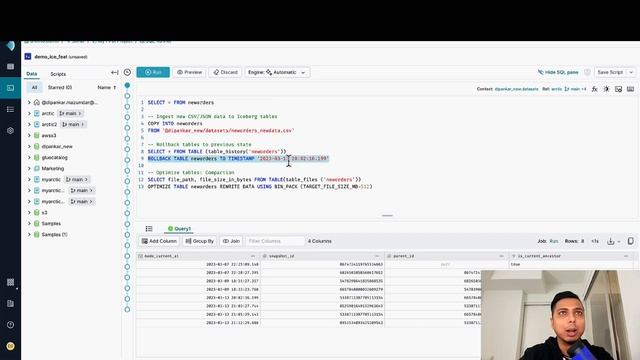
Task: Open the results list view icon
Action: (x=149, y=229)
